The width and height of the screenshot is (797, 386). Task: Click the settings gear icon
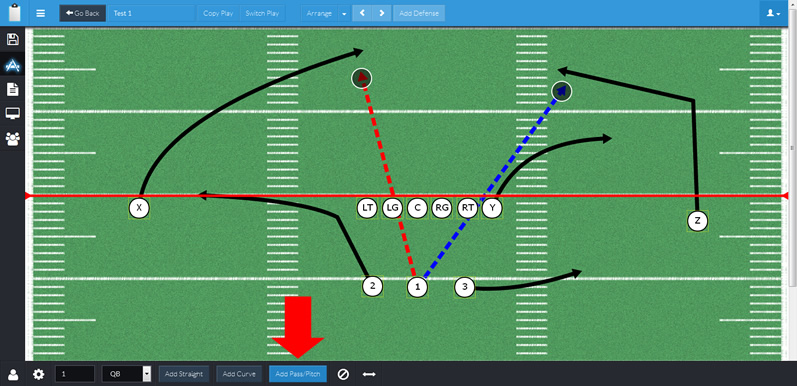39,375
